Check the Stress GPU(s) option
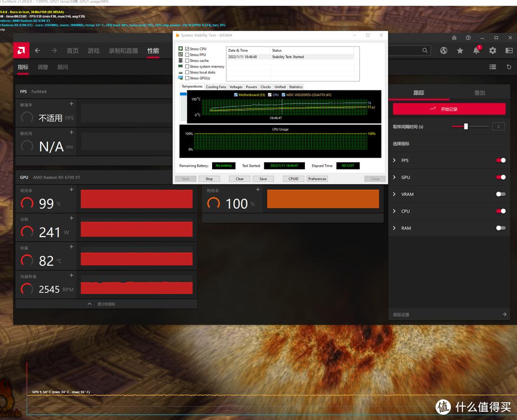The image size is (517, 420). (187, 78)
